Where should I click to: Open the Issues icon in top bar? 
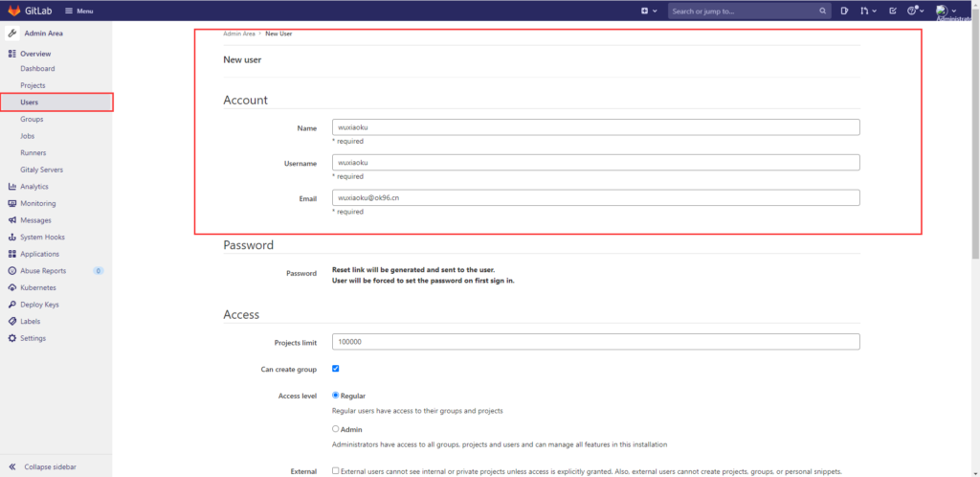coord(844,11)
